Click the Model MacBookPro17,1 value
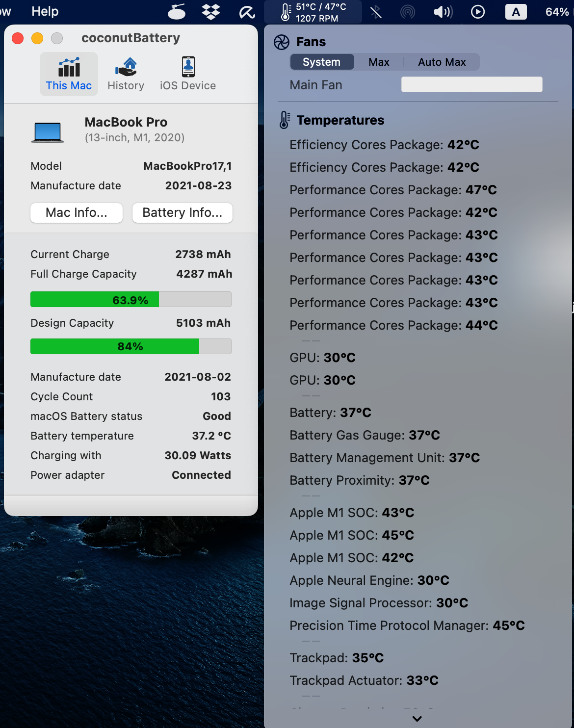The width and height of the screenshot is (574, 728). (187, 166)
